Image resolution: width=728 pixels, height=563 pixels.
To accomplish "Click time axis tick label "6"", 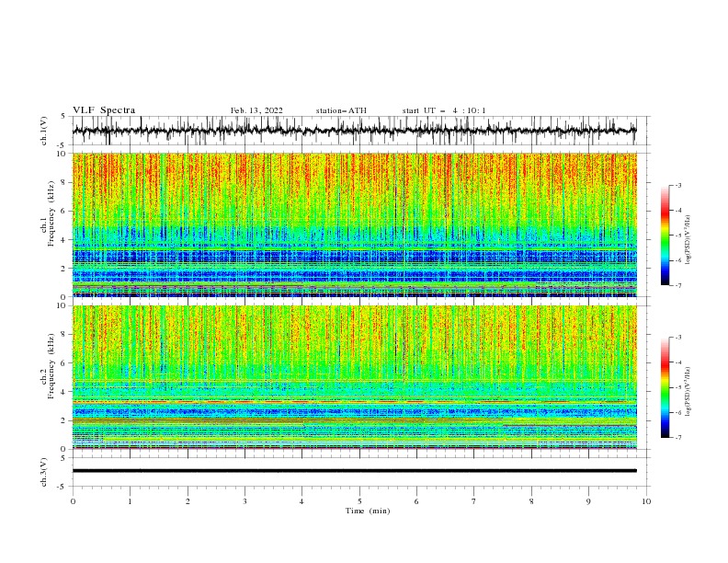I will (x=416, y=501).
